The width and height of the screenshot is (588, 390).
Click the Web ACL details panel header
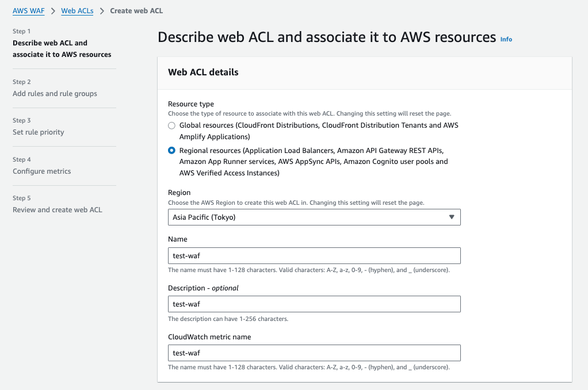[203, 72]
